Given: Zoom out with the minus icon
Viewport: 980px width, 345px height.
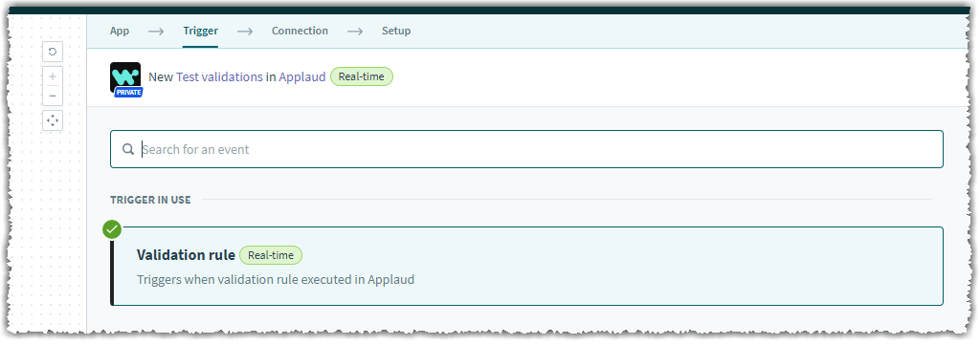Looking at the screenshot, I should point(53,97).
